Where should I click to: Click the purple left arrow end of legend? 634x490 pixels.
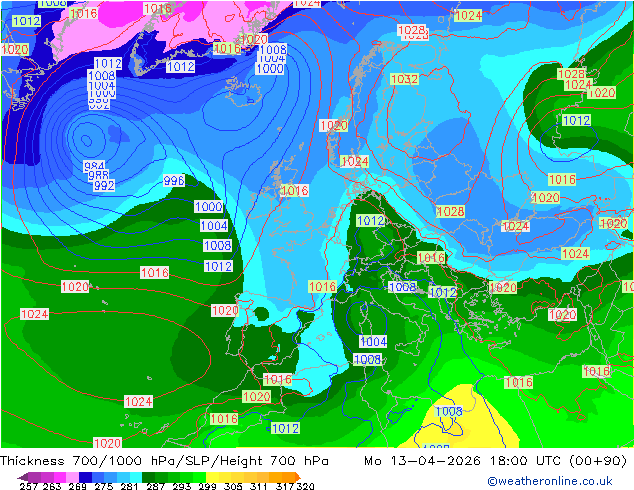[23, 477]
